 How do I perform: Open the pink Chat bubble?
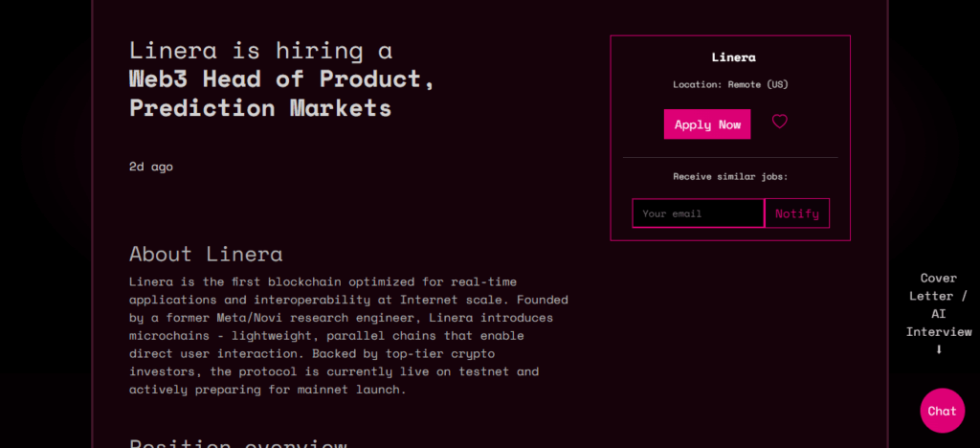point(942,411)
